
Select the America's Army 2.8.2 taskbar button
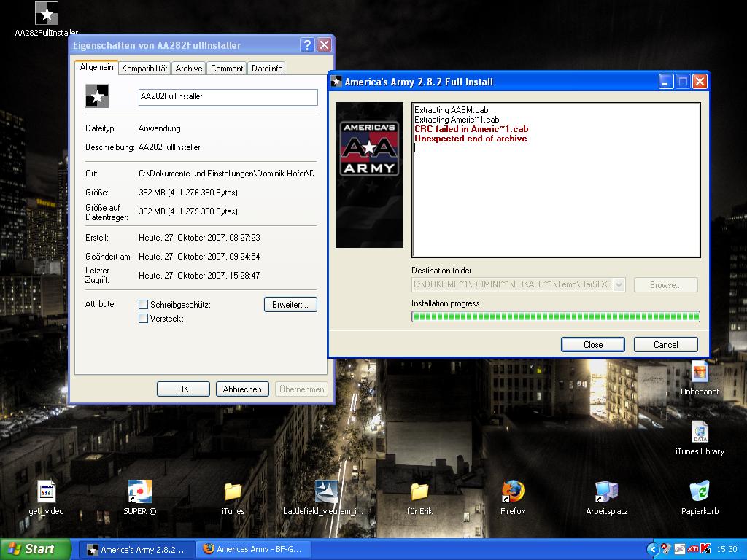point(136,550)
